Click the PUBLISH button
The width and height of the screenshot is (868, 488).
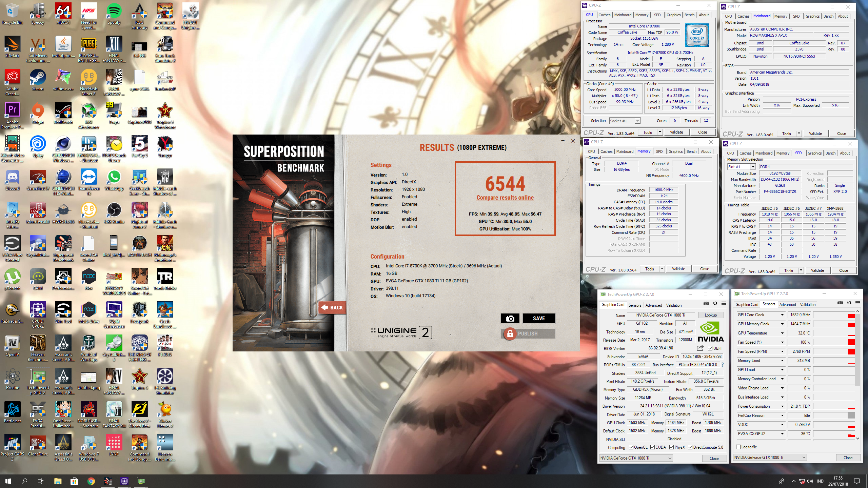(x=528, y=334)
